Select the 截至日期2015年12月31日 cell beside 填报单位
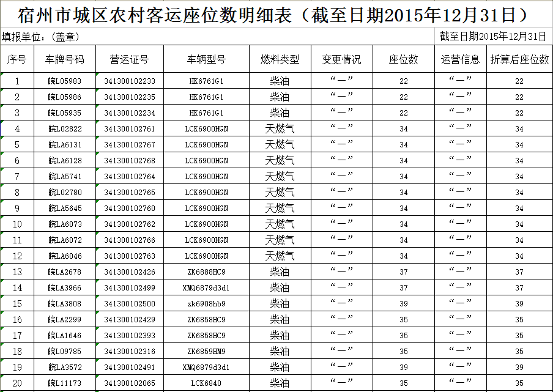This screenshot has width=553, height=392. click(494, 36)
